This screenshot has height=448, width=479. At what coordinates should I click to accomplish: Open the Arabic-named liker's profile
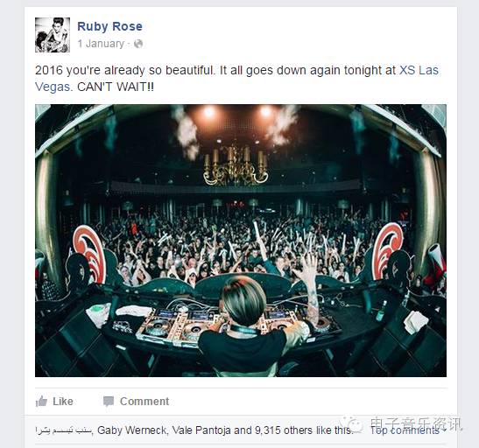tap(64, 430)
